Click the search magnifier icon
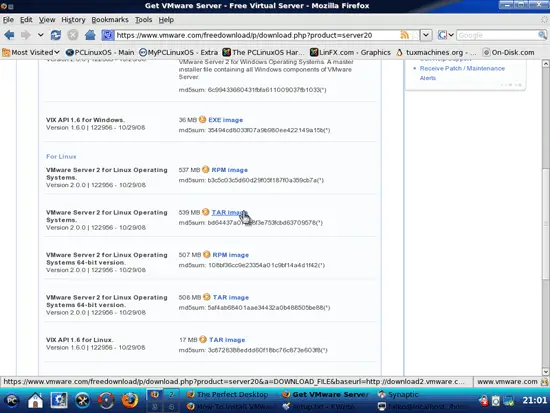The height and width of the screenshot is (413, 550). click(x=542, y=35)
